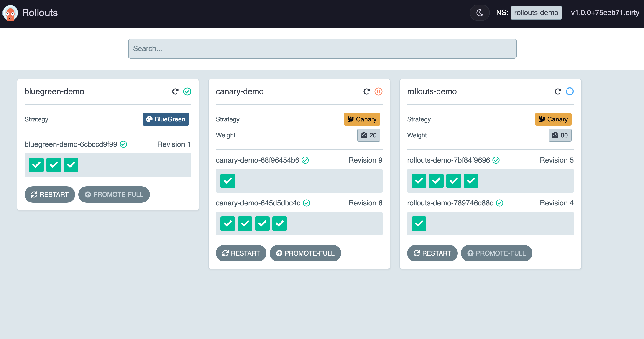Click the Weight 80 badge on the rollouts-demo card
Viewport: 644px width, 339px height.
click(560, 135)
